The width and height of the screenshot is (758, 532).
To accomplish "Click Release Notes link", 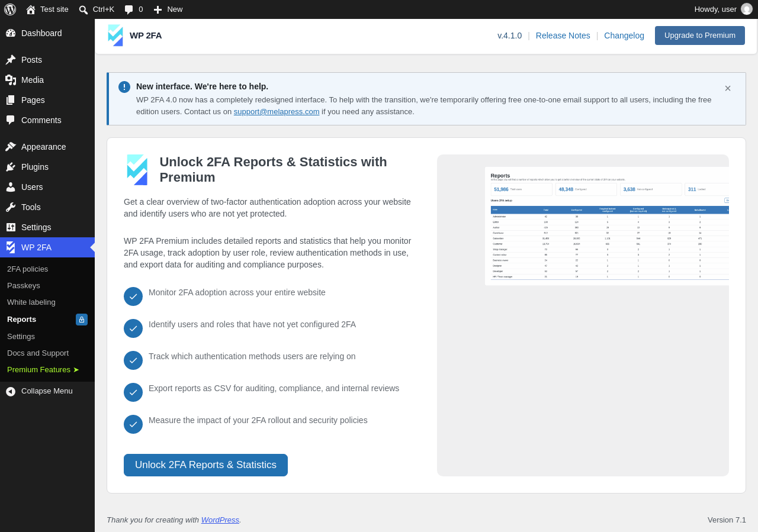I will coord(563,36).
